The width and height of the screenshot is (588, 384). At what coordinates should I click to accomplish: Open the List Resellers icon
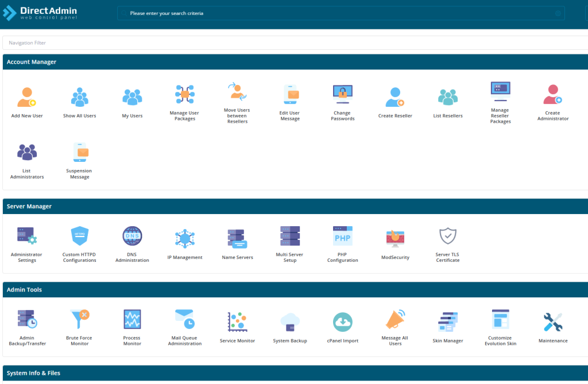448,97
